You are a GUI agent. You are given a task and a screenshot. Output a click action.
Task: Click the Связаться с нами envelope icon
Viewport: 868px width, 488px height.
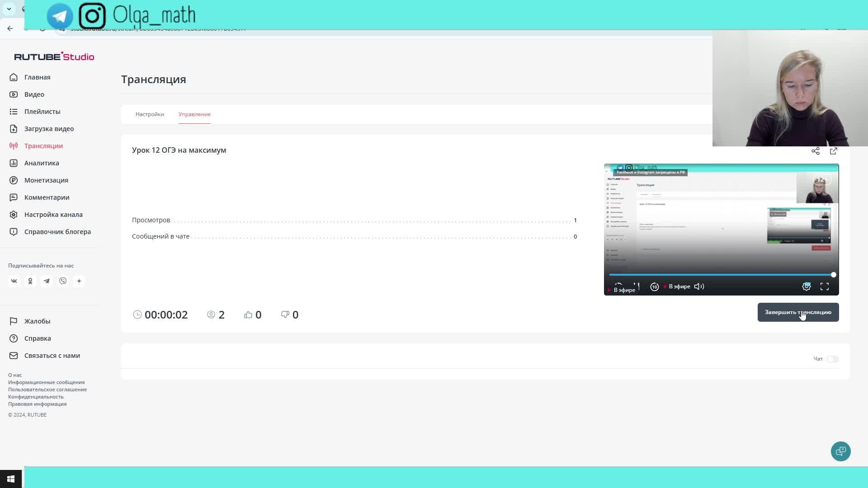click(x=14, y=356)
